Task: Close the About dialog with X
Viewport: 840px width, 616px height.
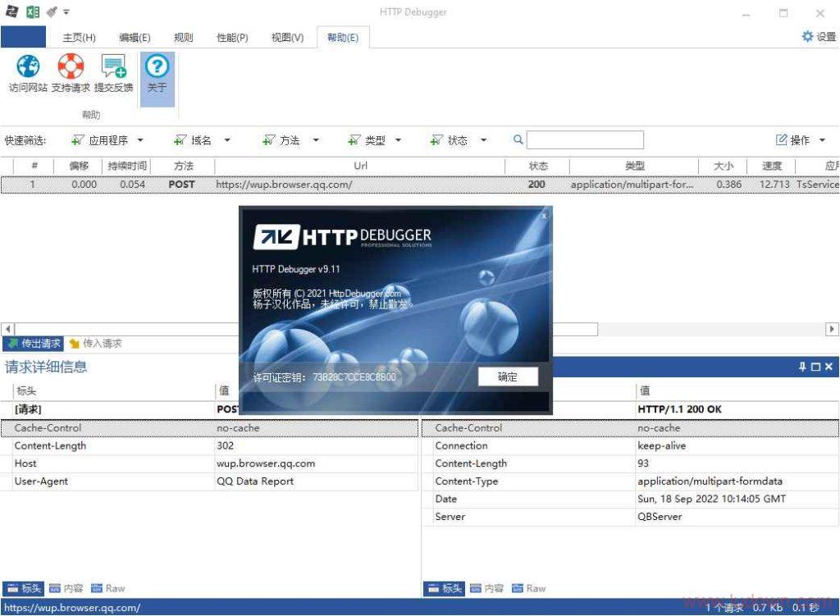Action: point(544,216)
